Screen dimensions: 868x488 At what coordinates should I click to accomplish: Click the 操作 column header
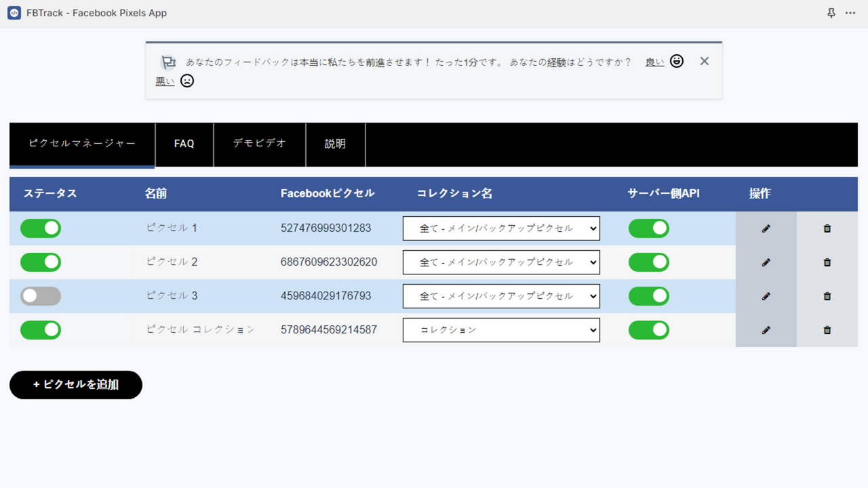[x=760, y=194]
